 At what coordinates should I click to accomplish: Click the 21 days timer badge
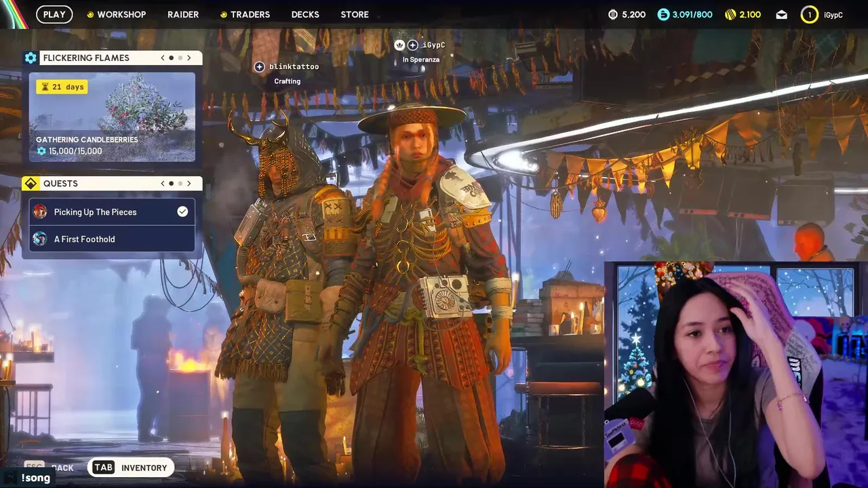[62, 87]
